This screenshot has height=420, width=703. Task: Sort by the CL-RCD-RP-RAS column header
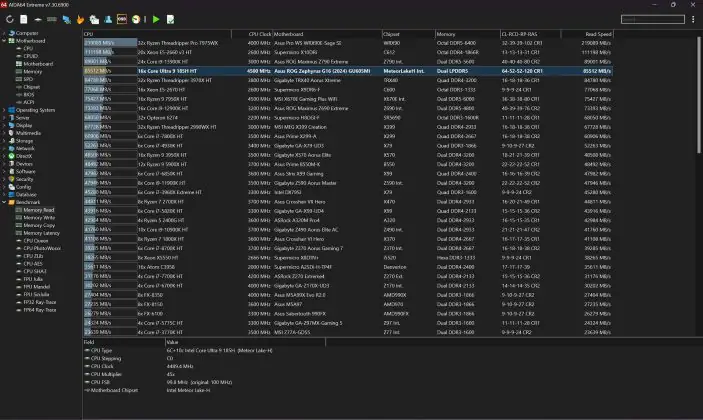(530, 34)
